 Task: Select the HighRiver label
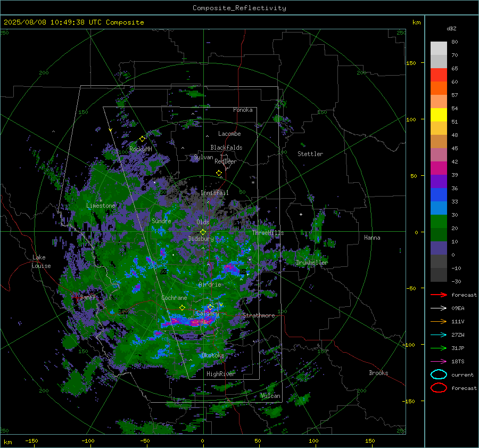click(221, 374)
